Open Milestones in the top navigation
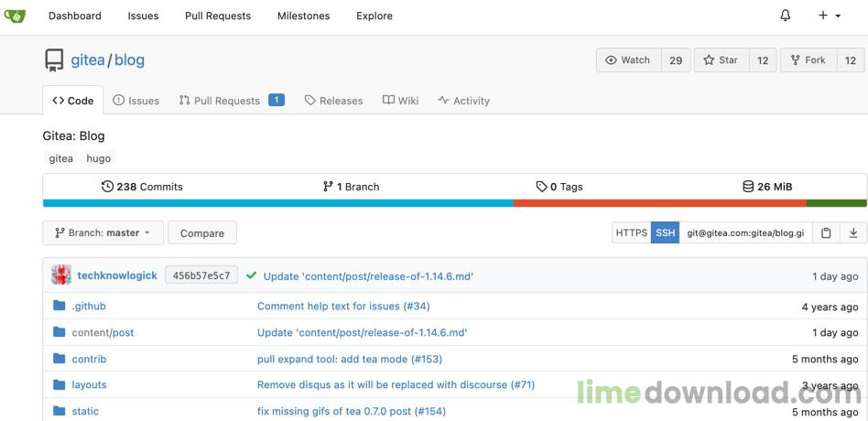 point(303,16)
